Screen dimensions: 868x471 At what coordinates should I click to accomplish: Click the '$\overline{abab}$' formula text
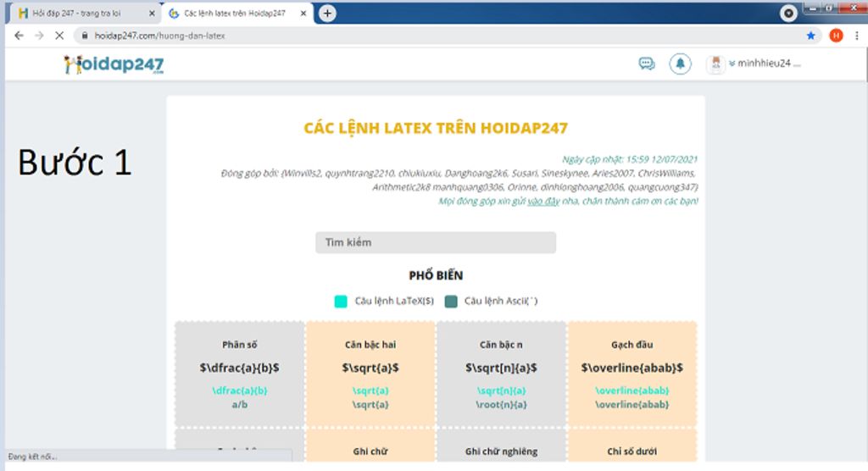[632, 368]
